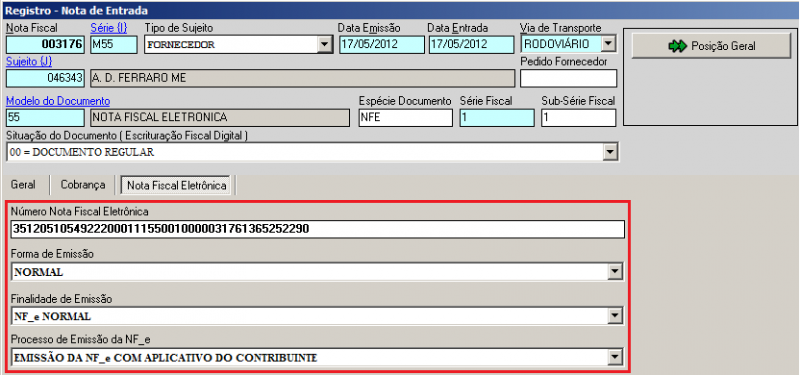This screenshot has height=375, width=800.
Task: Click the Número Nota Fiscal Eletrônica key field
Action: point(317,229)
